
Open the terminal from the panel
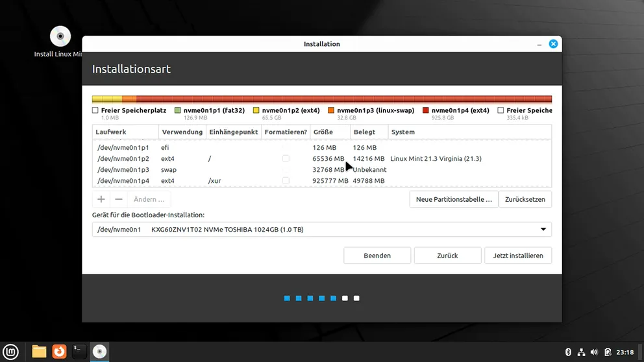(79, 352)
